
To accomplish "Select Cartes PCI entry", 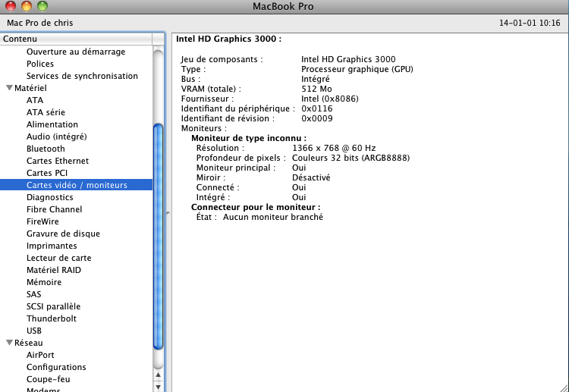I will [47, 173].
